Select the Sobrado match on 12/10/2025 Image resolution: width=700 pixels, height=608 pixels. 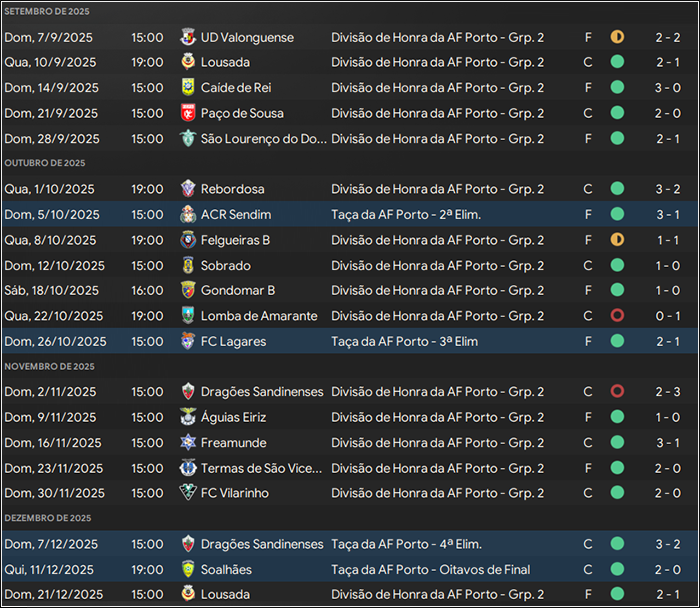350,266
